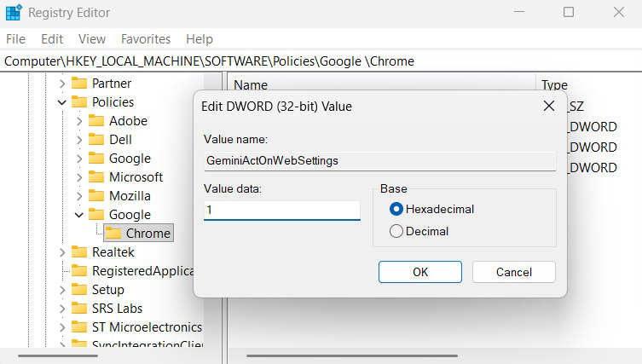Click the Policies folder icon
The height and width of the screenshot is (364, 642).
(x=79, y=101)
